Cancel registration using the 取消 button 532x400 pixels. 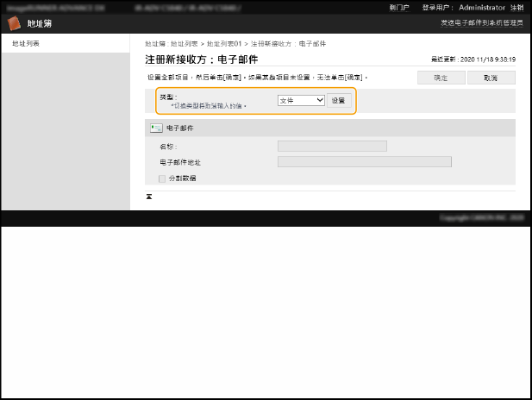click(490, 78)
